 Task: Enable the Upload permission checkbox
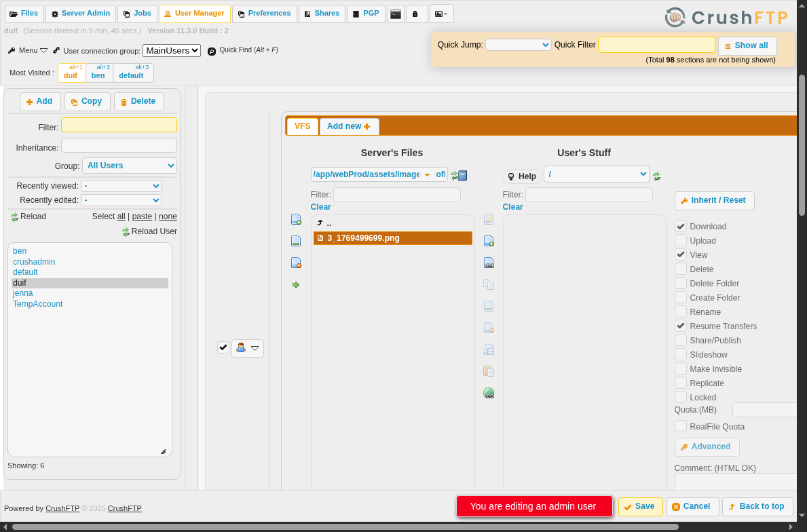click(681, 240)
